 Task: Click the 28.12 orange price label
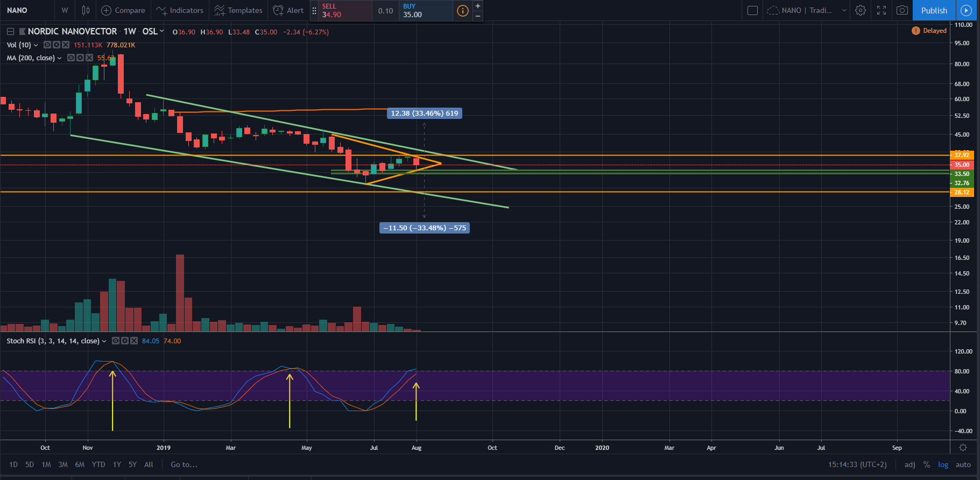click(x=962, y=192)
